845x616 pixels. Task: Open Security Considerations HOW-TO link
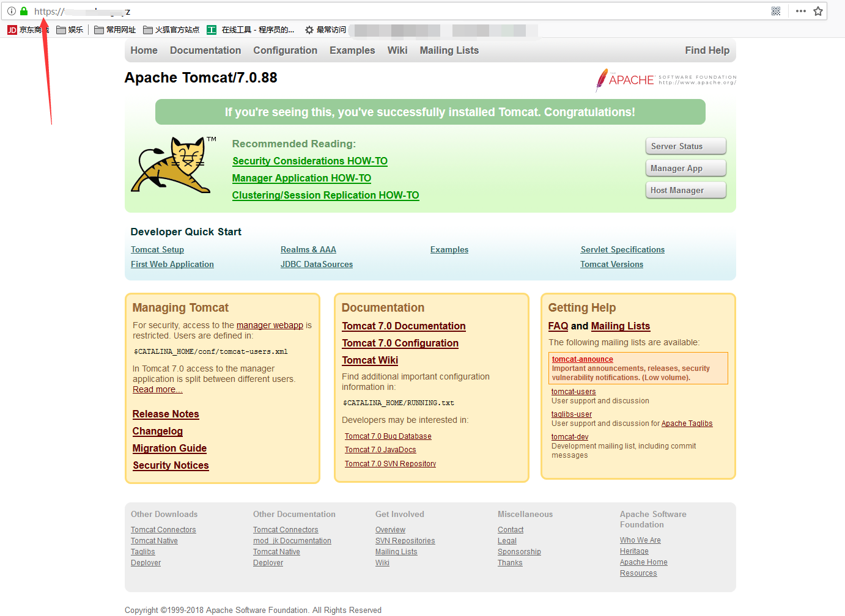point(310,161)
